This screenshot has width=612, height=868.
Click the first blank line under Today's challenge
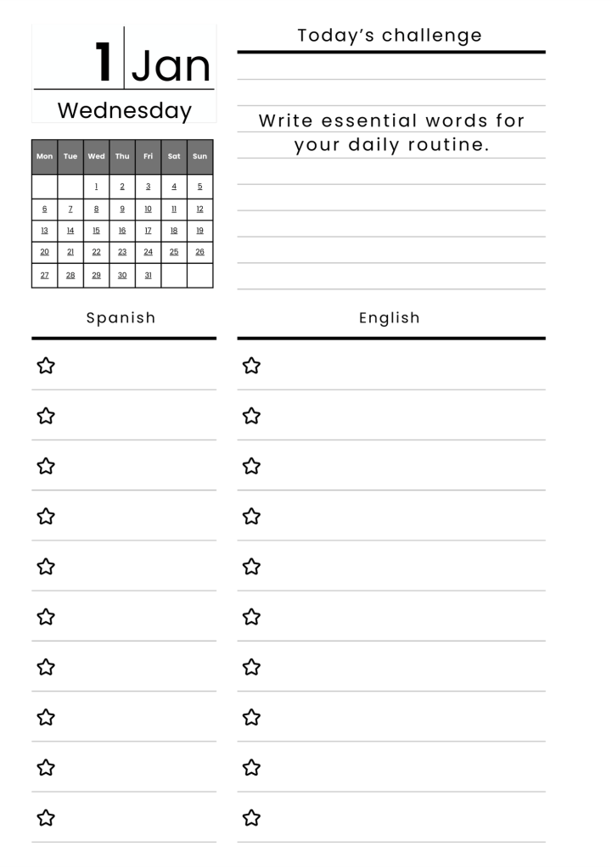pos(390,68)
